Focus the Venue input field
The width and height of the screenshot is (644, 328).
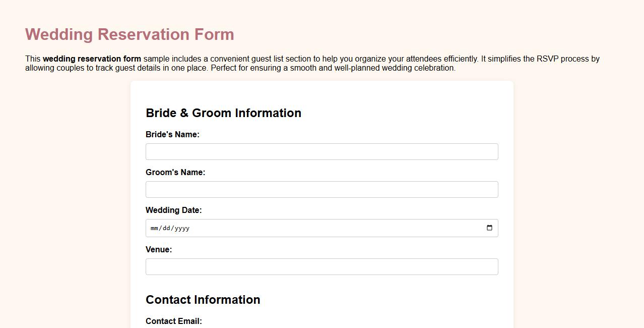click(x=321, y=266)
